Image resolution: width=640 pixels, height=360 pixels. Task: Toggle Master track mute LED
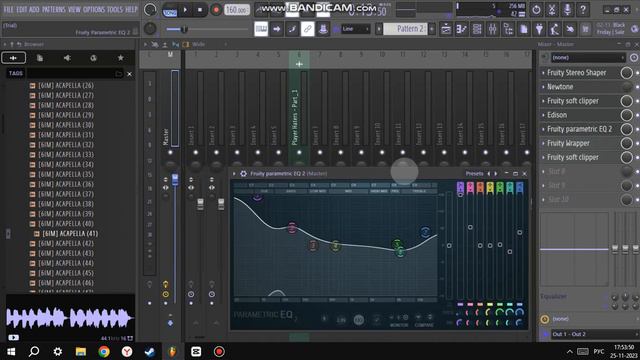[170, 153]
